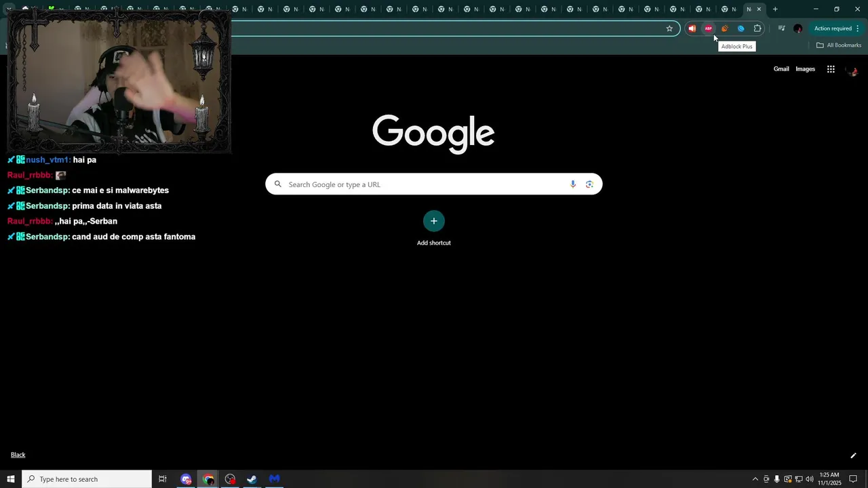Open the Windows notification center
Screen dimensions: 868x488
pyautogui.click(x=853, y=479)
